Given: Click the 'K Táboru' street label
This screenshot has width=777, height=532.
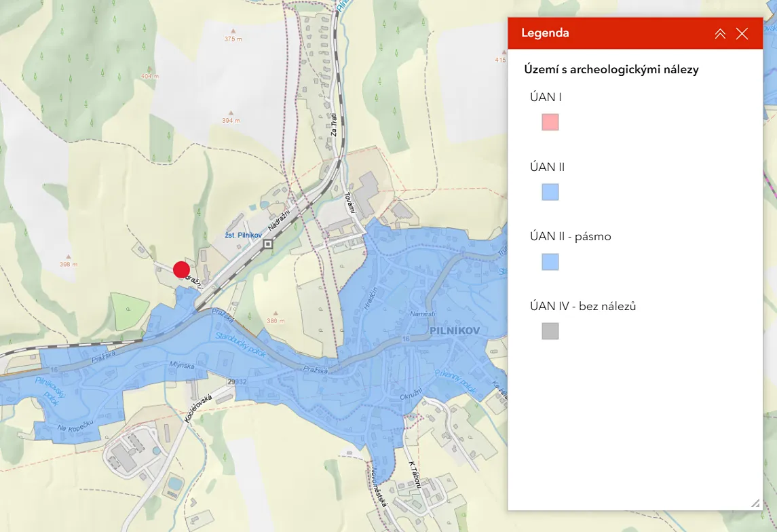Looking at the screenshot, I should click(415, 475).
